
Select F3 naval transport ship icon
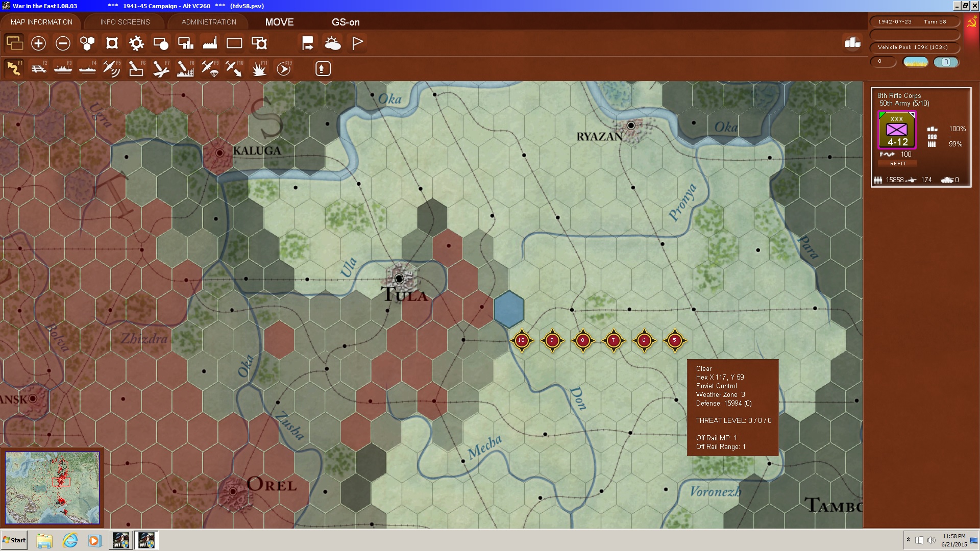point(63,68)
